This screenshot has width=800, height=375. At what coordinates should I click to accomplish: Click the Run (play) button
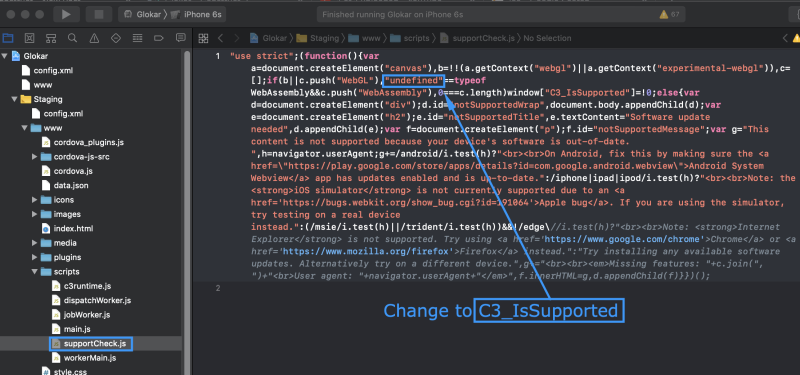[x=66, y=14]
